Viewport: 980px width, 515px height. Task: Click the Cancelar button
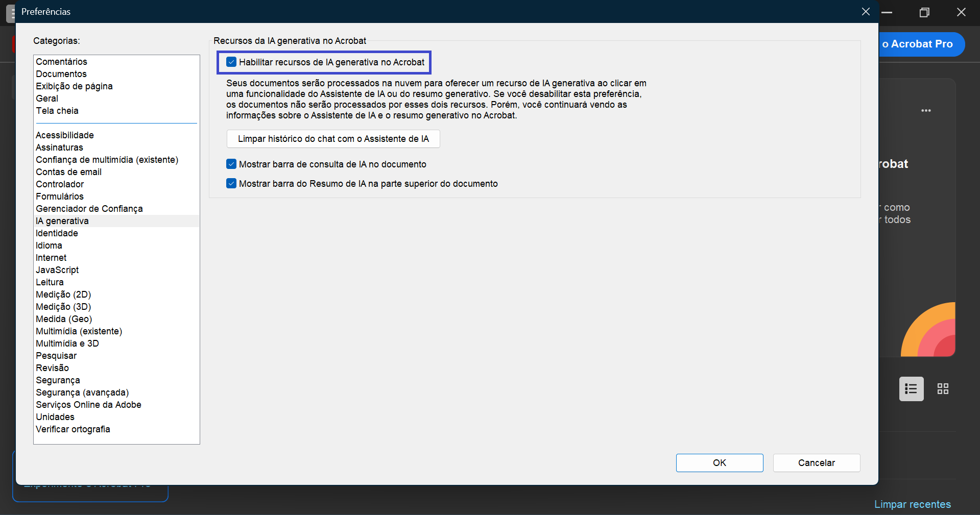(x=817, y=463)
